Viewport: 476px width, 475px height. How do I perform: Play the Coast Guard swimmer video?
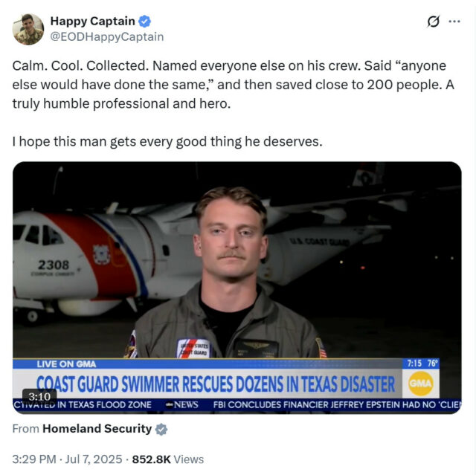(237, 288)
